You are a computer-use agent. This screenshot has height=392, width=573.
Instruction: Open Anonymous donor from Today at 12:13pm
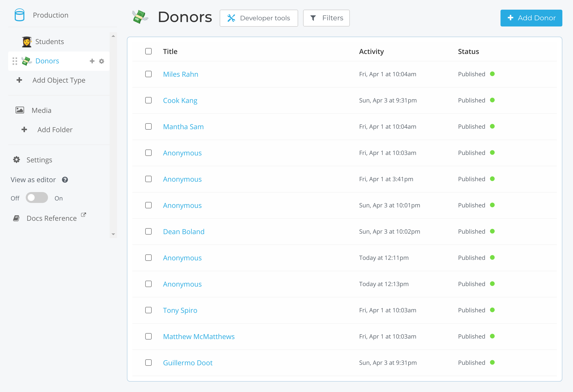point(182,284)
